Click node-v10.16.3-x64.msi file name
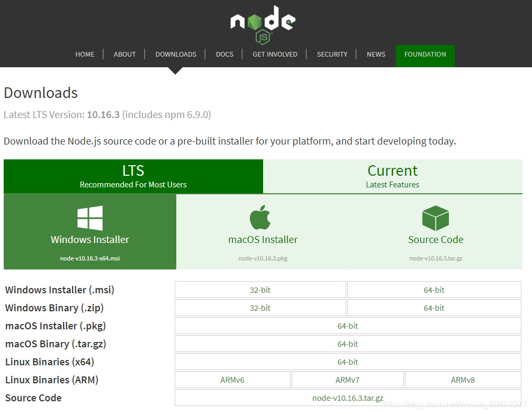532x414 pixels. click(x=90, y=258)
